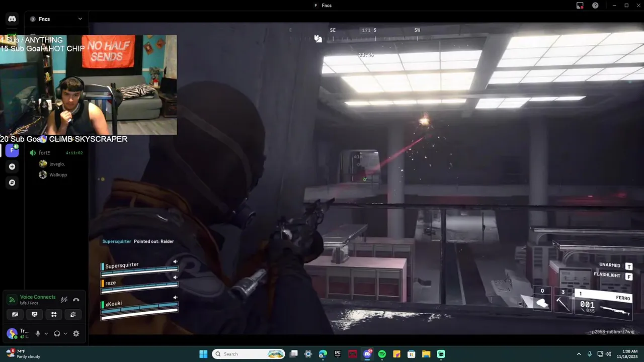
Task: Open Discord icon on taskbar
Action: [367, 354]
